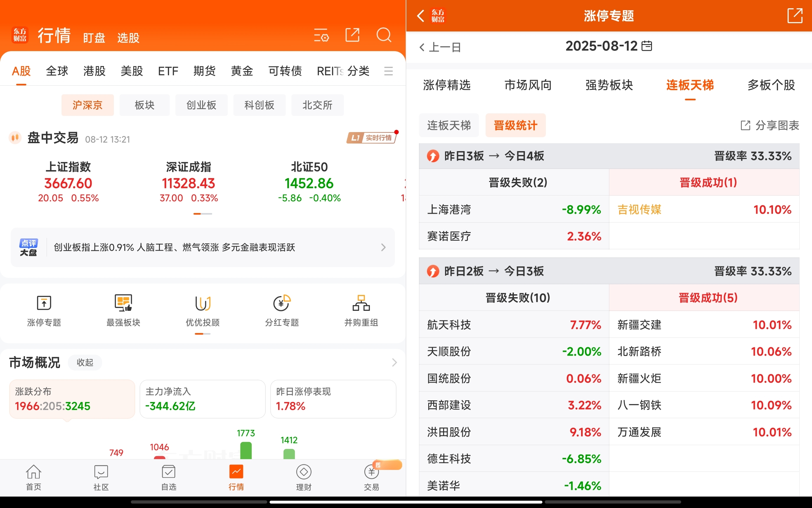Image resolution: width=812 pixels, height=508 pixels.
Task: Open 上海港湾 stock row
Action: [x=514, y=209]
